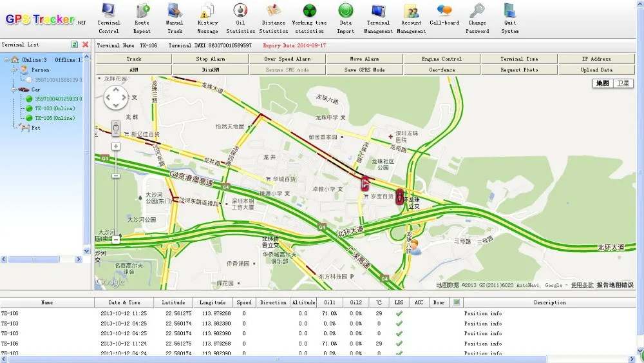This screenshot has width=644, height=363.
Task: Zoom in the map with plus button
Action: pyautogui.click(x=116, y=146)
